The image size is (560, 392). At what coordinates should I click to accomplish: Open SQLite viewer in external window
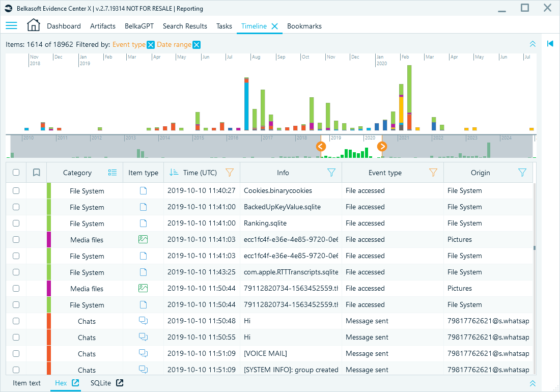122,383
